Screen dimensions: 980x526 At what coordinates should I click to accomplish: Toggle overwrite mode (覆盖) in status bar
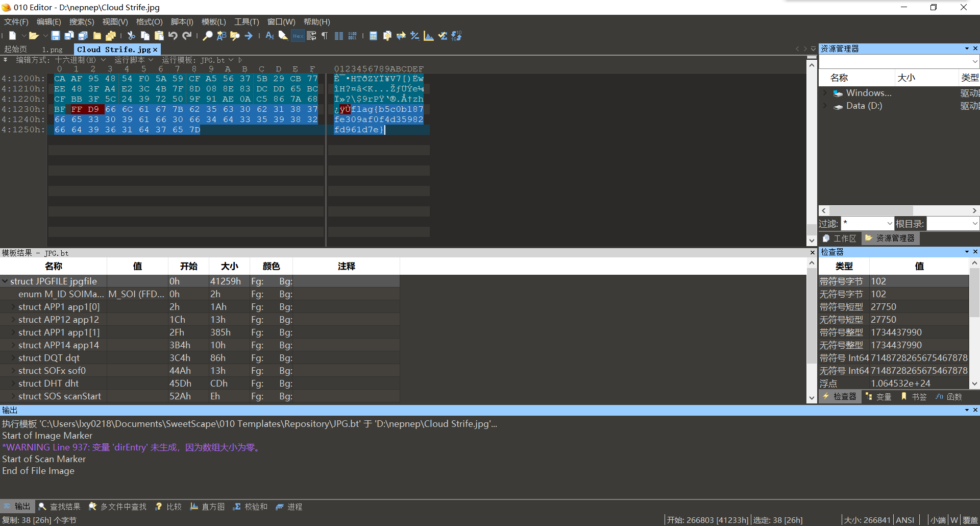coord(970,520)
